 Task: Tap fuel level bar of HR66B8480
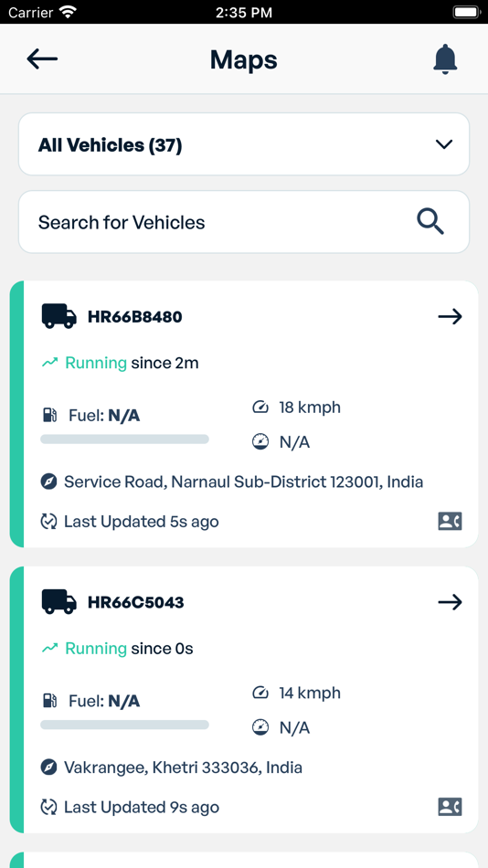click(124, 439)
